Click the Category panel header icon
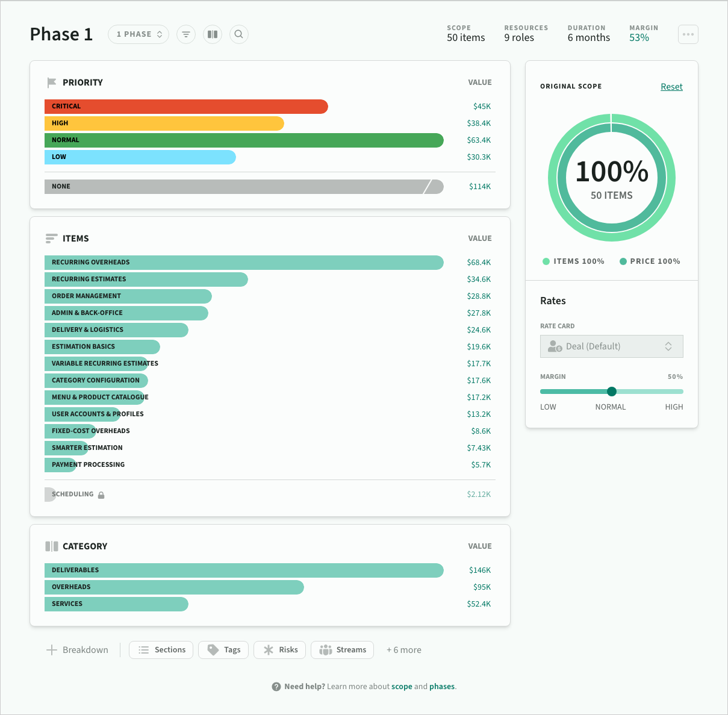728x715 pixels. click(52, 546)
